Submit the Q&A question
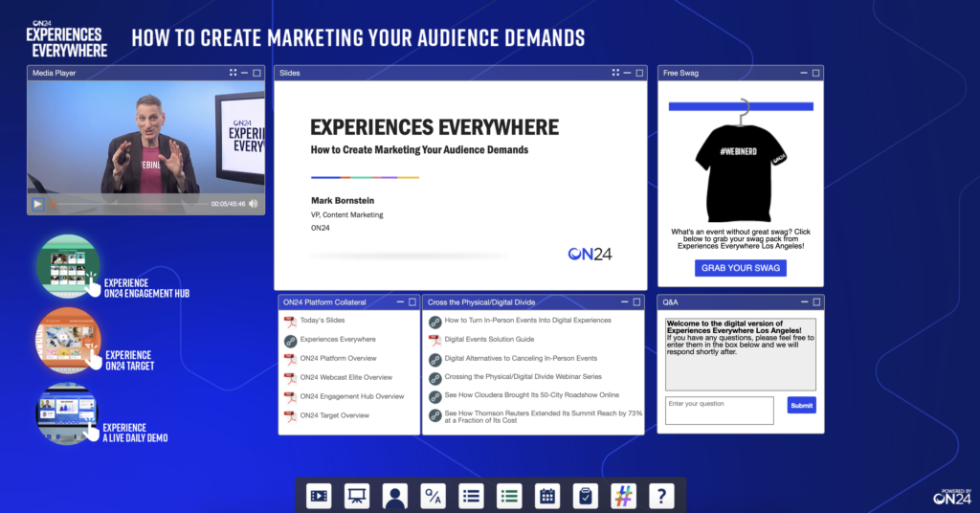 pos(801,405)
